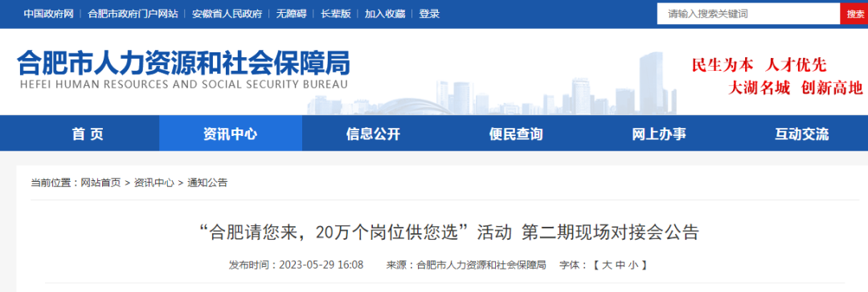Click the article title about 20万个岗位
The width and height of the screenshot is (868, 292).
point(449,232)
